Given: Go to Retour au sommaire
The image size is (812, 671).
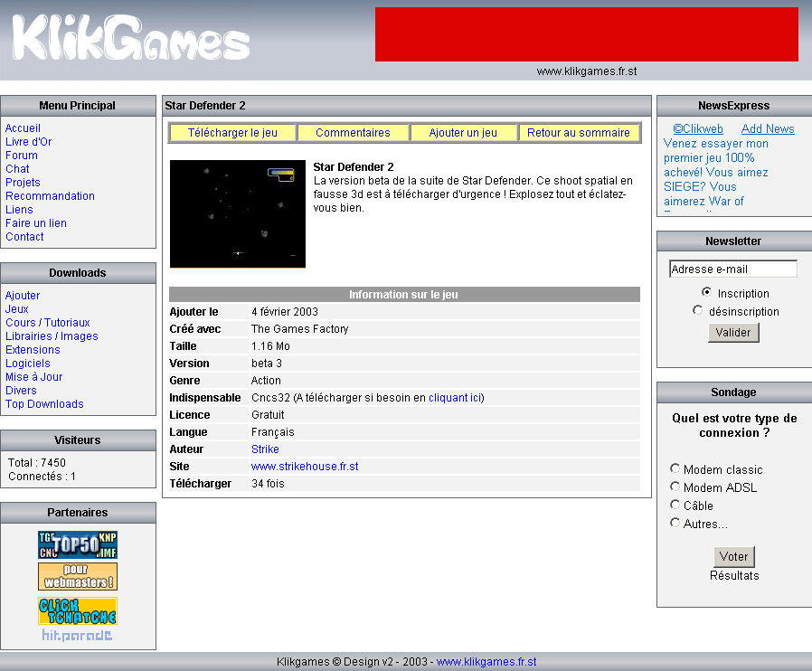Looking at the screenshot, I should click(579, 133).
